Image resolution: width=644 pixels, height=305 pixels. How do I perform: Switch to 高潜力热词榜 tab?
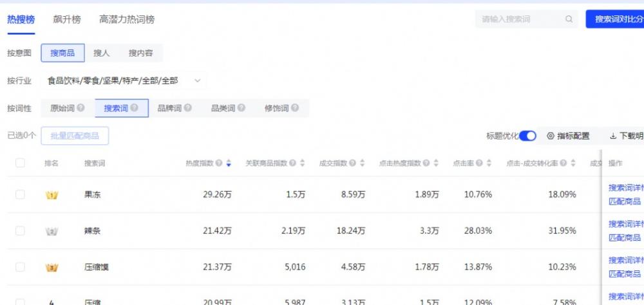(x=127, y=19)
